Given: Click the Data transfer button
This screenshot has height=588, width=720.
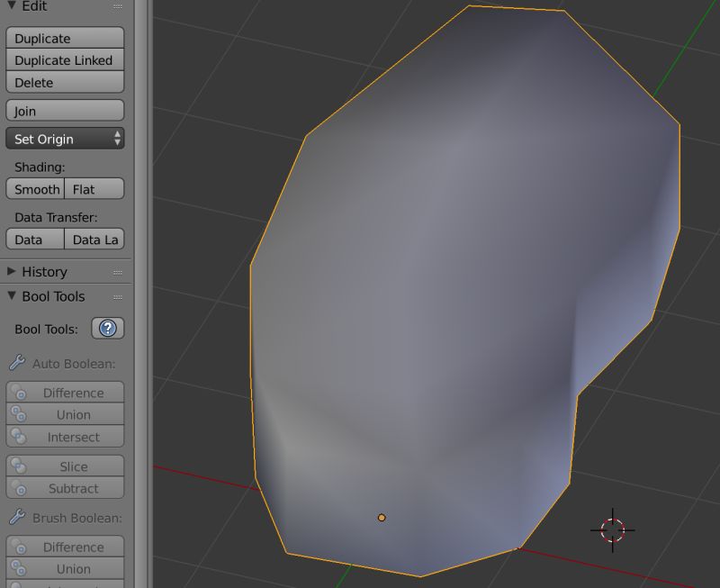Looking at the screenshot, I should [x=33, y=240].
